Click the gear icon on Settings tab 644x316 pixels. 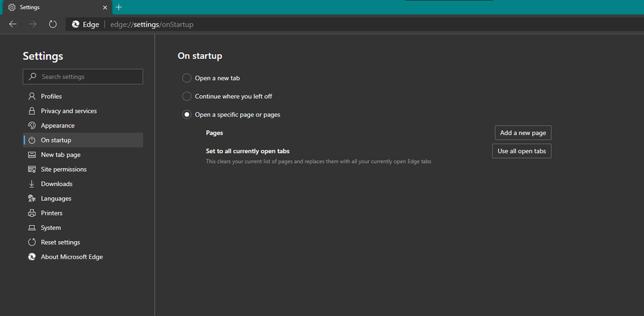(12, 7)
